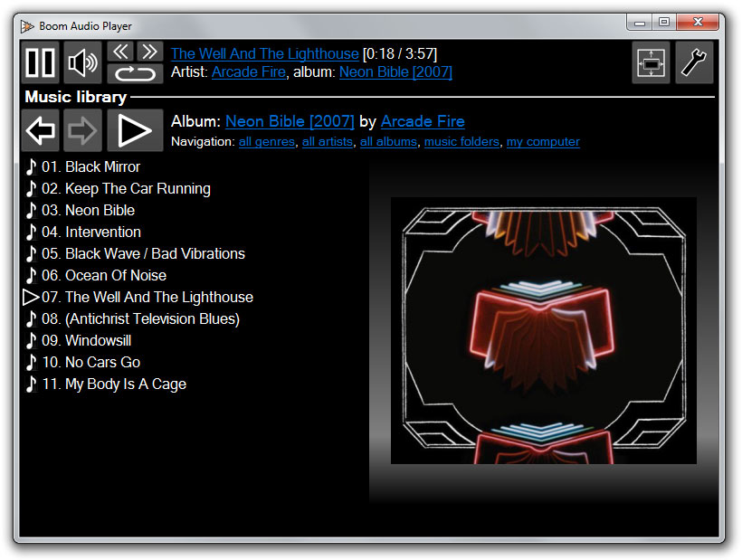Click the note icon beside Intervention
This screenshot has height=560, width=742.
pos(32,233)
